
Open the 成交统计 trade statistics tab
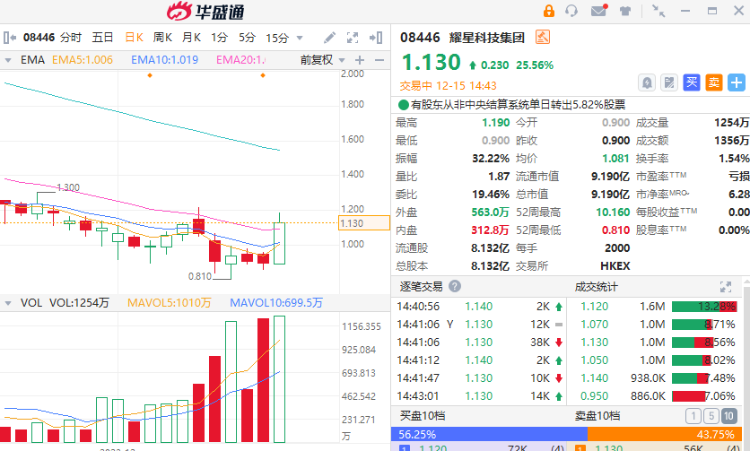pos(596,286)
